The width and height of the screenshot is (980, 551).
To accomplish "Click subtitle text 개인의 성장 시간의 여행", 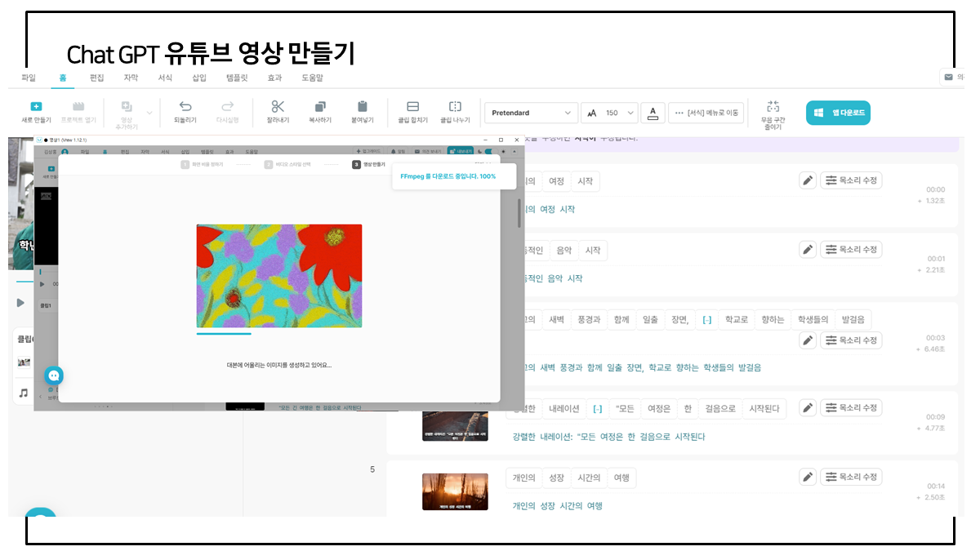I will (558, 506).
